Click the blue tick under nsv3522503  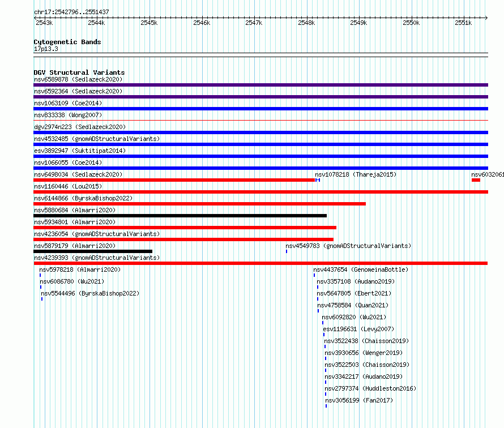326,370
